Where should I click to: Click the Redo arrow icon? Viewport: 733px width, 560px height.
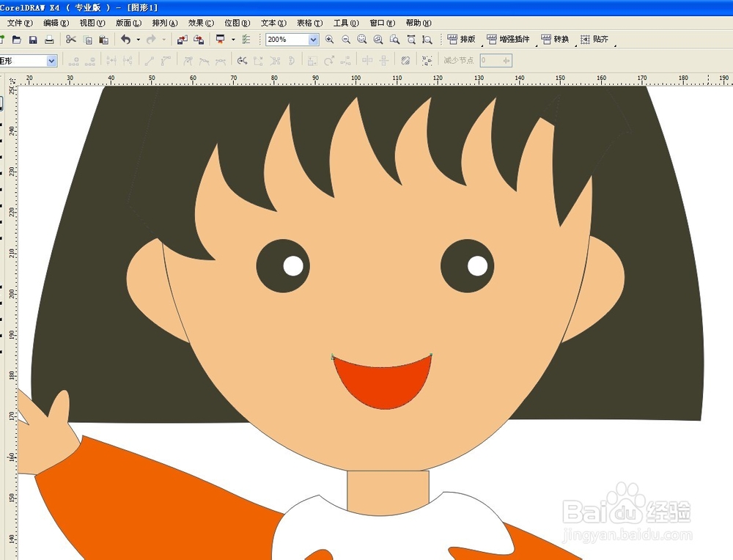pos(151,40)
